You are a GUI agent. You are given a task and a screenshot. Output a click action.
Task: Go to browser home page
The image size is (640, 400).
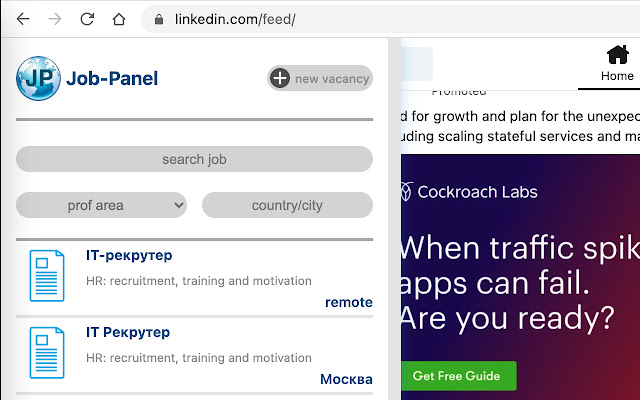coord(119,19)
